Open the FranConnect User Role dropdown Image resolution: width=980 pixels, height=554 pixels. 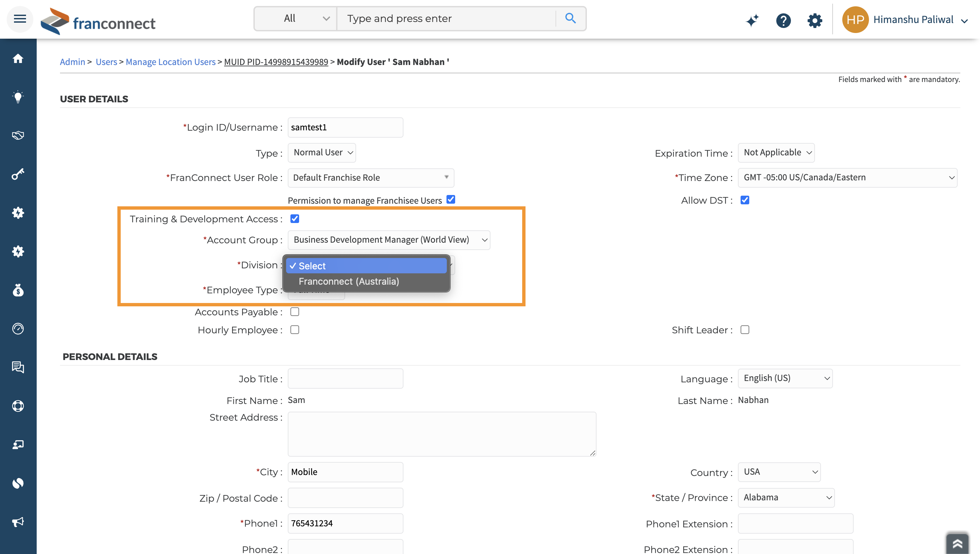tap(371, 178)
